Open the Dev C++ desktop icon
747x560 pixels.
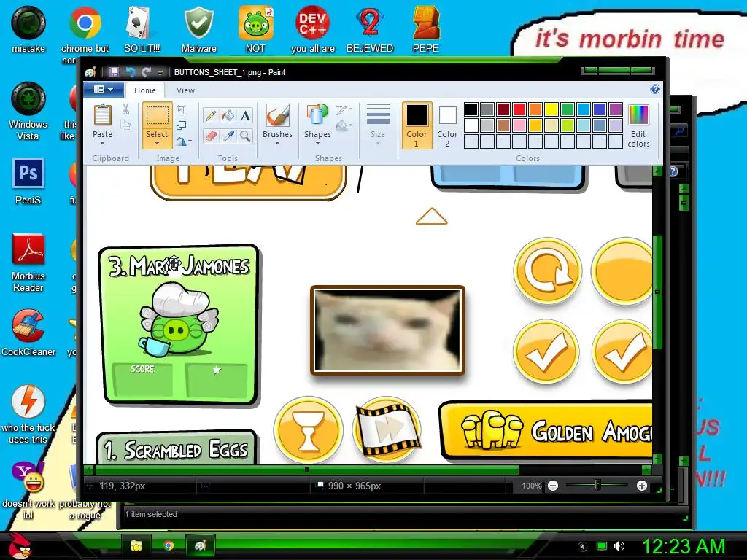point(312,29)
